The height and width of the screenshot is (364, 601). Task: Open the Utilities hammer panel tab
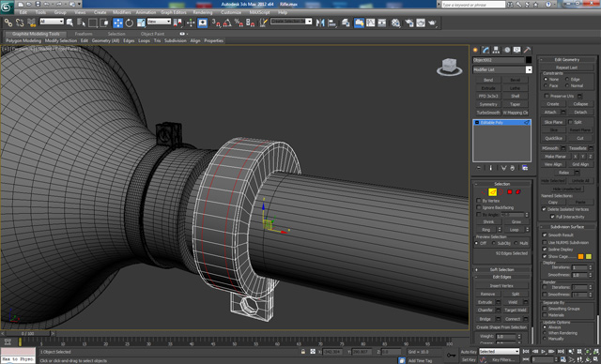point(528,50)
